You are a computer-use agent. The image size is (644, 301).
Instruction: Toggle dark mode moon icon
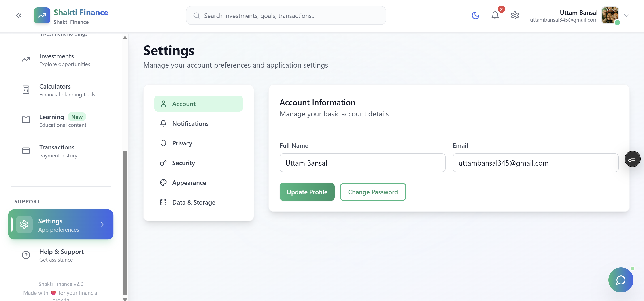pos(475,15)
